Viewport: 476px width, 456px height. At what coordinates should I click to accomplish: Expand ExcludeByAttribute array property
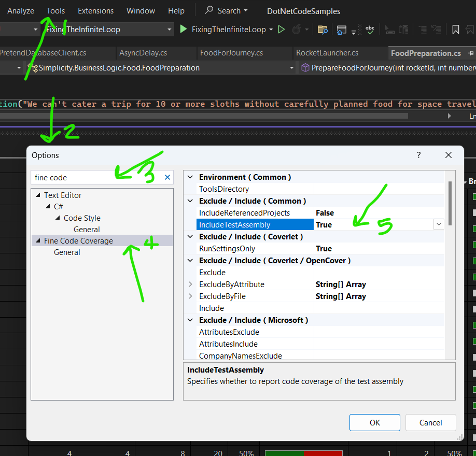(x=190, y=284)
